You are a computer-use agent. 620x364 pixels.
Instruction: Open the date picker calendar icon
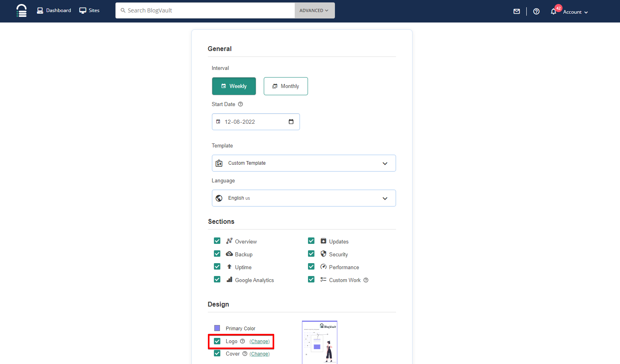pyautogui.click(x=291, y=122)
